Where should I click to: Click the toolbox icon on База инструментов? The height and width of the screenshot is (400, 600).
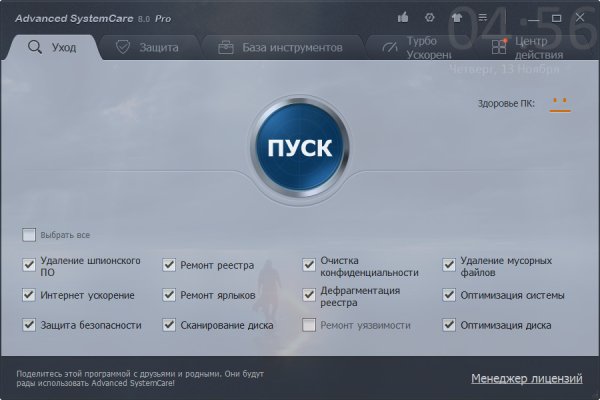click(x=226, y=47)
